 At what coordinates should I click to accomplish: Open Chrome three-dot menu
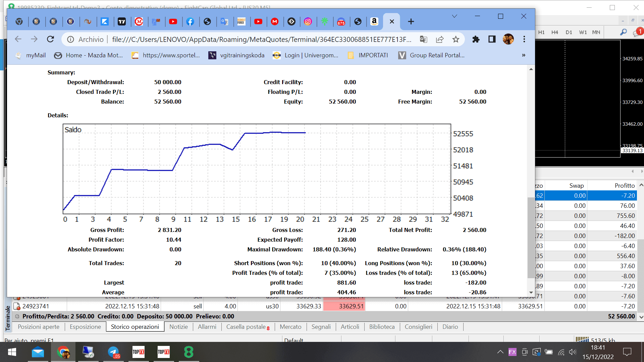[524, 39]
